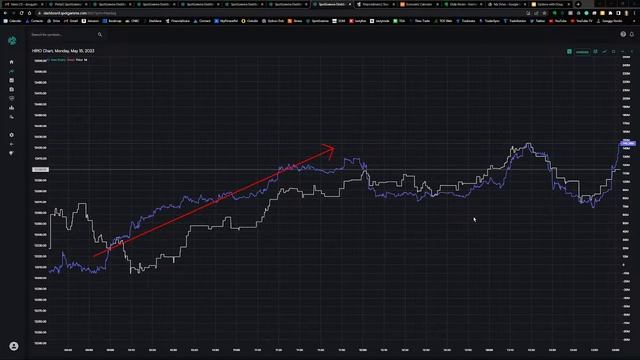Go back with the browser back arrow

(5, 13)
